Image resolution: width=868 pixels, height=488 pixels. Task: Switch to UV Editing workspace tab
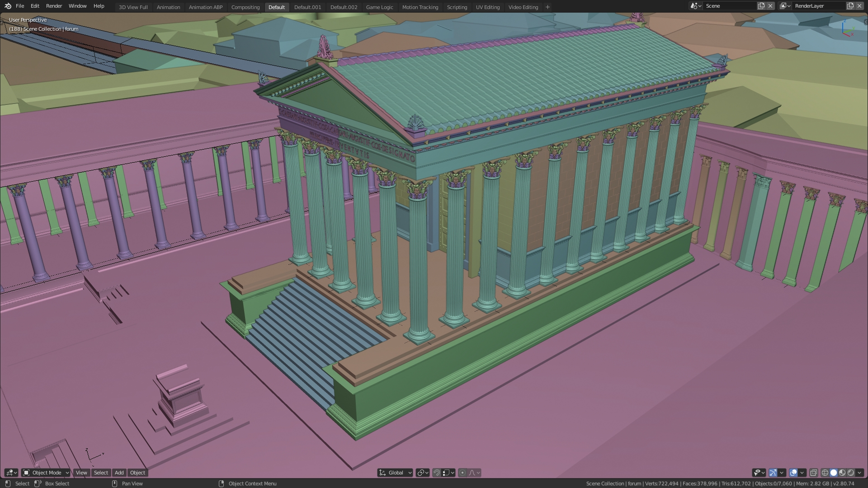point(487,7)
